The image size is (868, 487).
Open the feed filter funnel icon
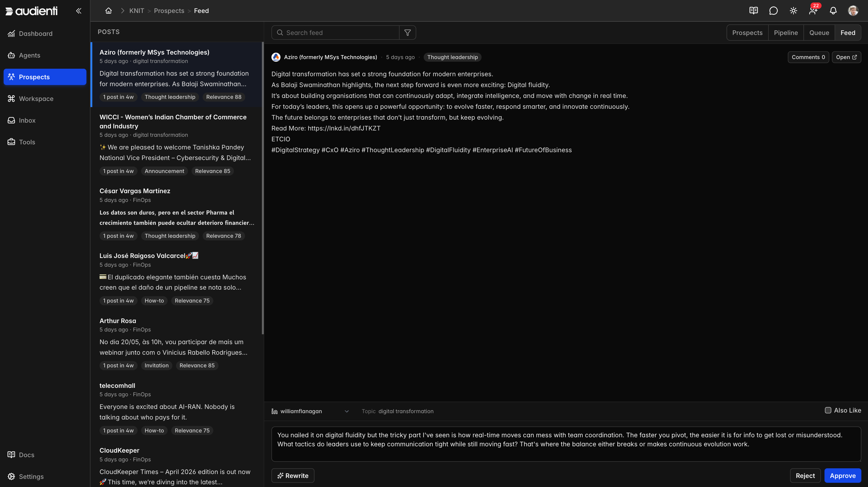click(407, 33)
